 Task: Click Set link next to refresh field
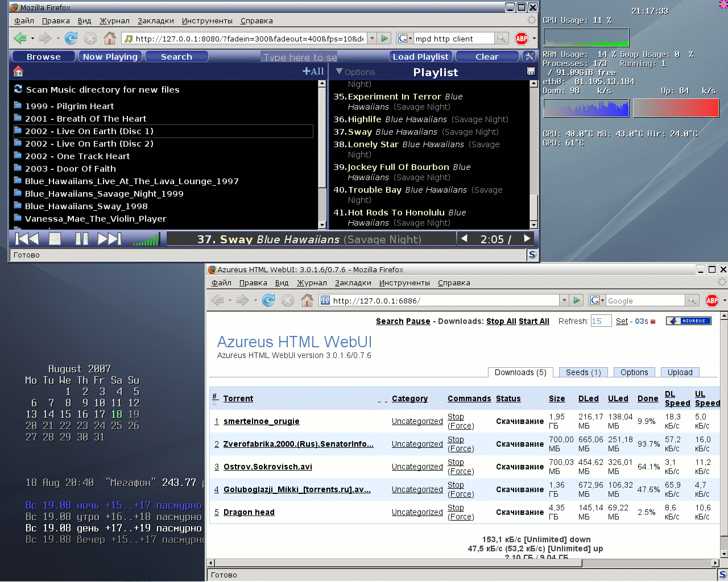622,321
